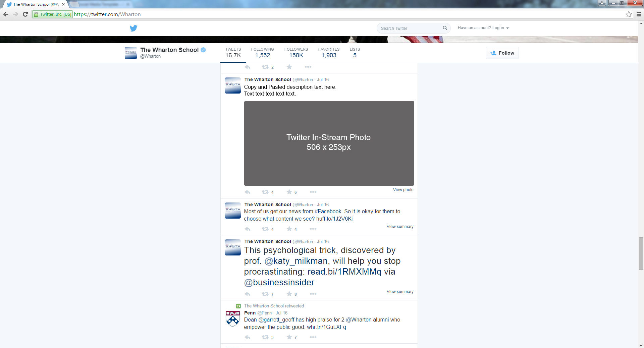Screen dimensions: 644x348
Task: Open the huff.to/1J2V6Ki link
Action: pos(334,219)
